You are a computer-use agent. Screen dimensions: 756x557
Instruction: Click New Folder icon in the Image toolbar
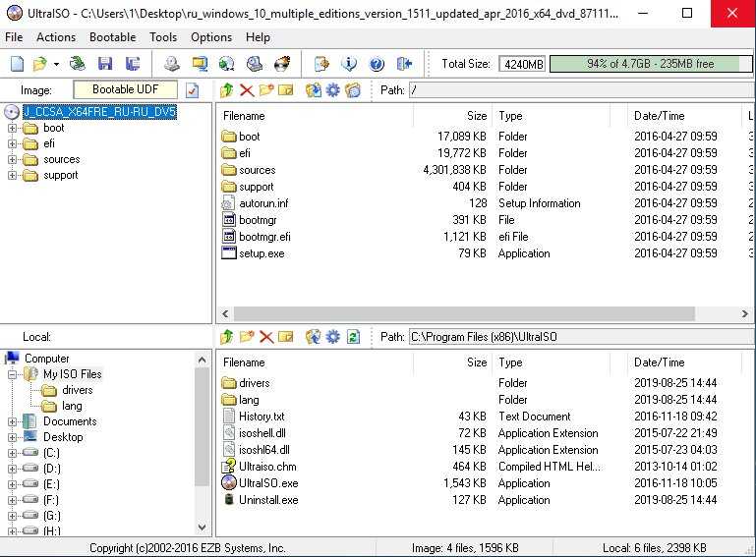(x=266, y=90)
